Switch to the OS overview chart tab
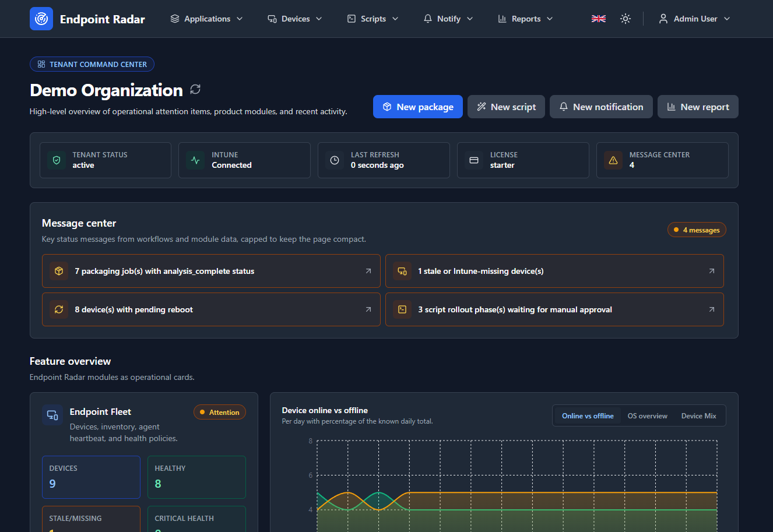The image size is (773, 532). (648, 416)
